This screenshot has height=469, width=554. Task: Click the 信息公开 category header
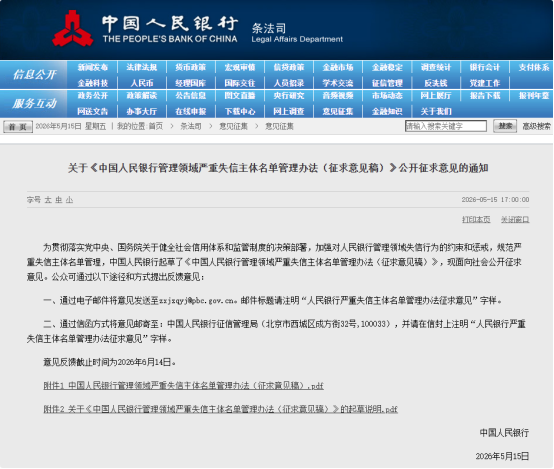[x=34, y=75]
